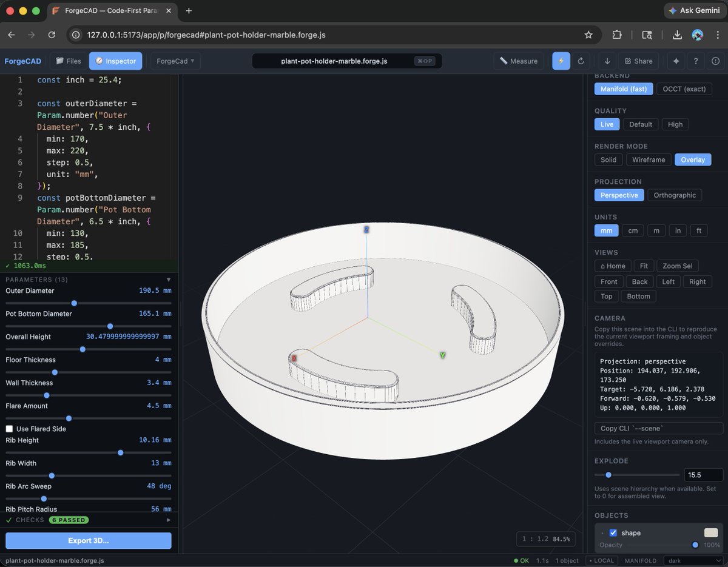Open the question mark help icon
This screenshot has height=567, width=728.
pos(696,61)
